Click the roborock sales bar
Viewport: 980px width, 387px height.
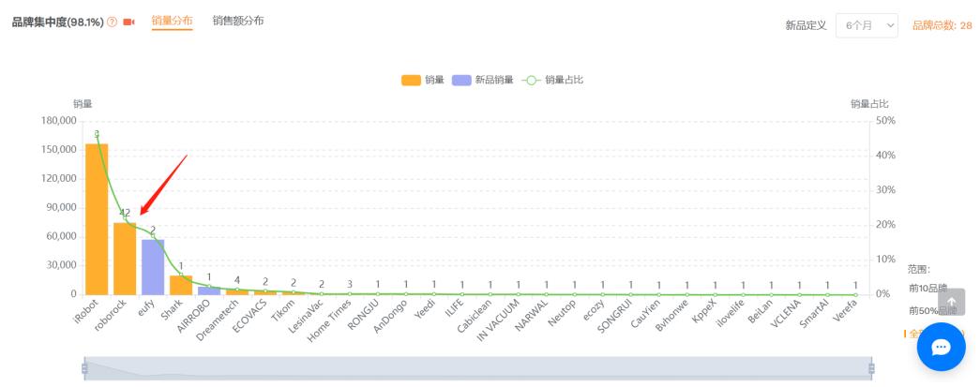pos(125,259)
